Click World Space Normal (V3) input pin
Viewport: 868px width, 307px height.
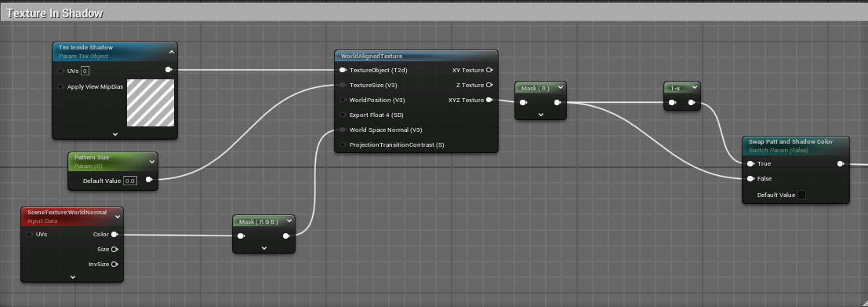point(343,130)
